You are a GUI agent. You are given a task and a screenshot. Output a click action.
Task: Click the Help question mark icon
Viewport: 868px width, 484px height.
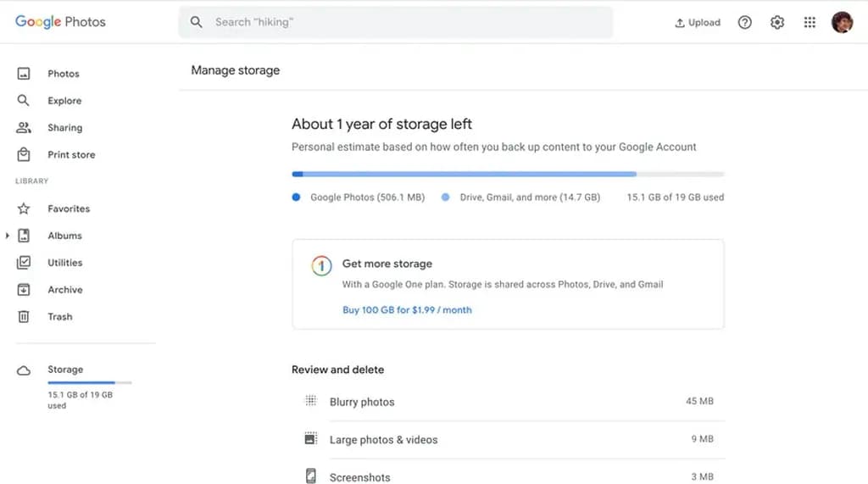[744, 23]
